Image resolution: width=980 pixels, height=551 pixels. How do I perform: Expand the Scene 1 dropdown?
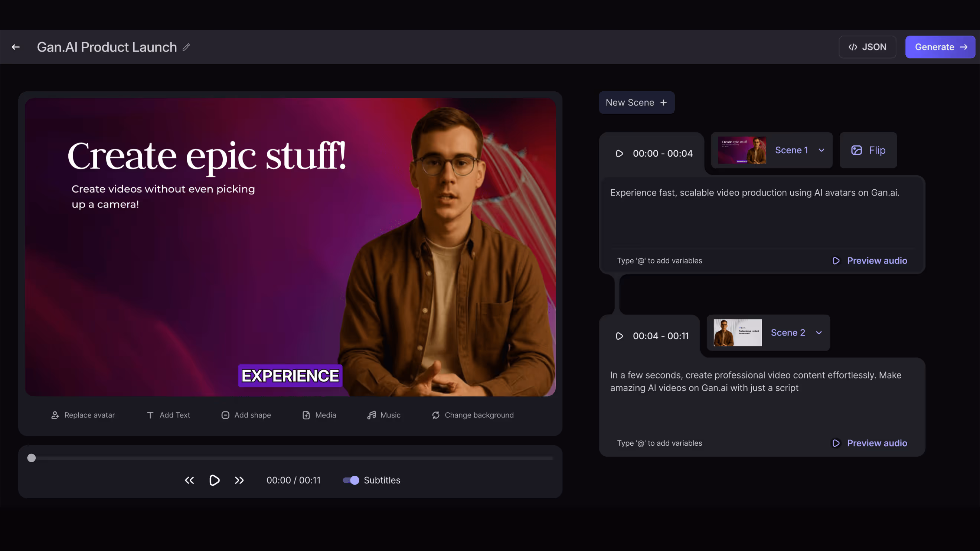(821, 150)
